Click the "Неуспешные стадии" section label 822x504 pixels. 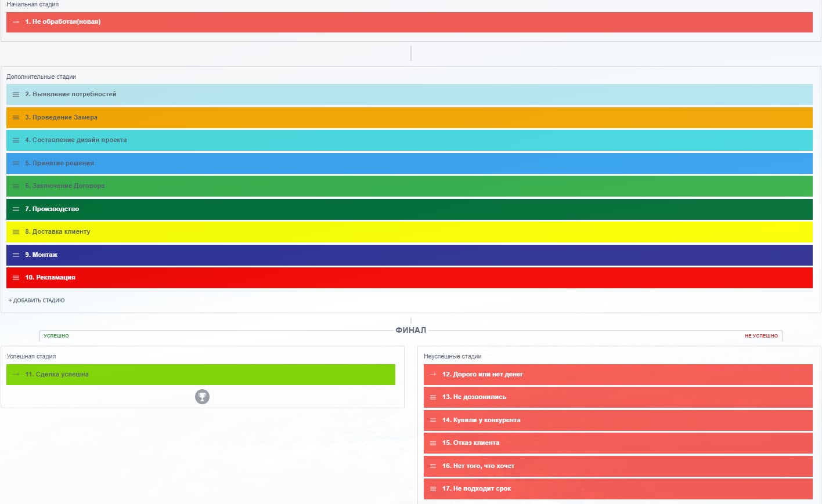click(x=453, y=356)
